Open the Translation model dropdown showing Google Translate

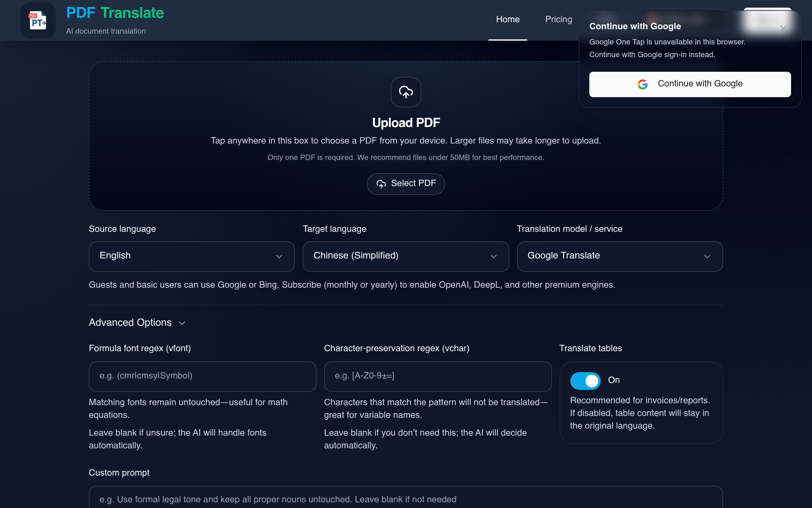(x=619, y=256)
